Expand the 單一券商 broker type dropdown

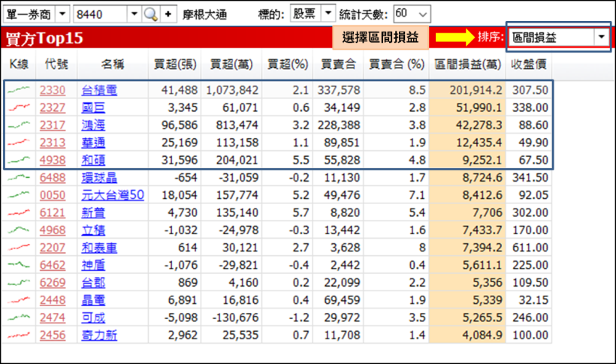[x=62, y=14]
